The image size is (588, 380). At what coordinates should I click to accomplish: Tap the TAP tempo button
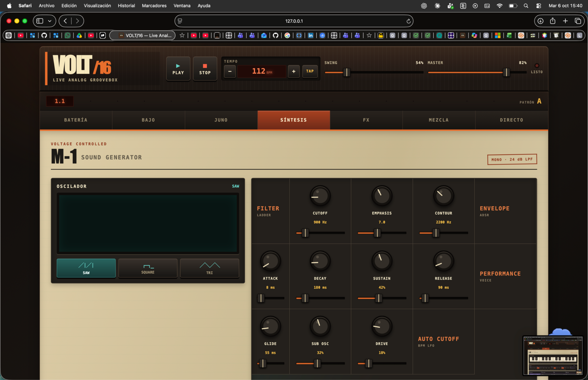(310, 71)
